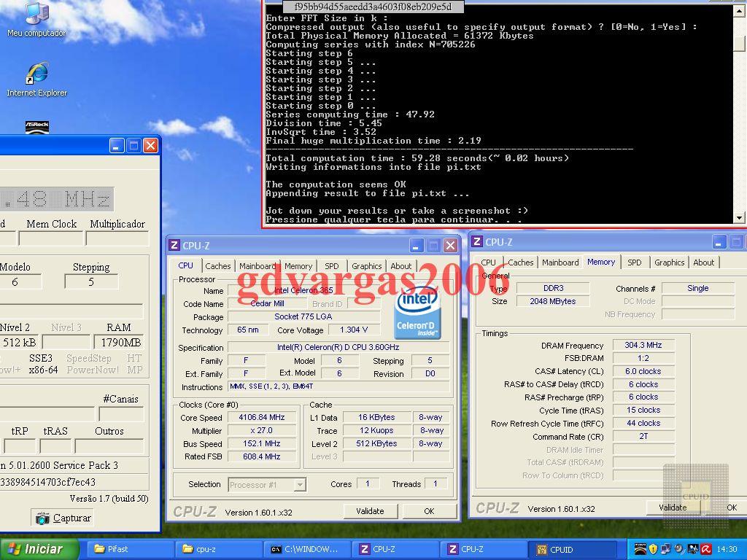747x560 pixels.
Task: Click the Capturar button
Action: [63, 518]
